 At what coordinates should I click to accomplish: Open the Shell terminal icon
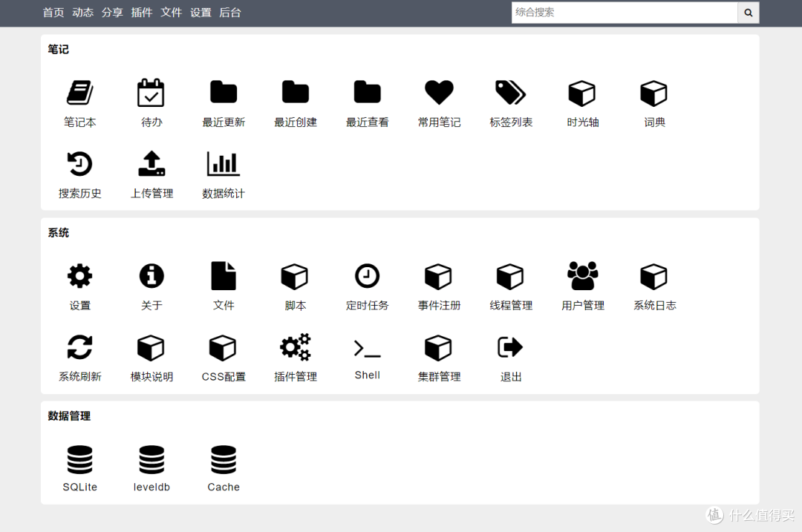(x=368, y=349)
